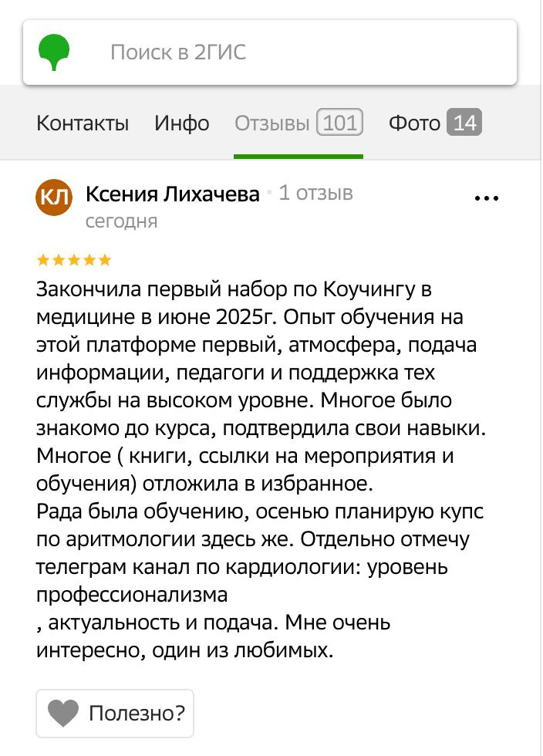Click the first yellow rating star
543x756 pixels.
(43, 261)
